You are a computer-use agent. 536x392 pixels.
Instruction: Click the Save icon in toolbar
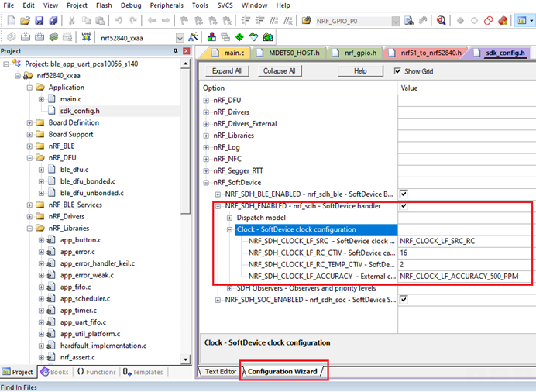(x=40, y=20)
